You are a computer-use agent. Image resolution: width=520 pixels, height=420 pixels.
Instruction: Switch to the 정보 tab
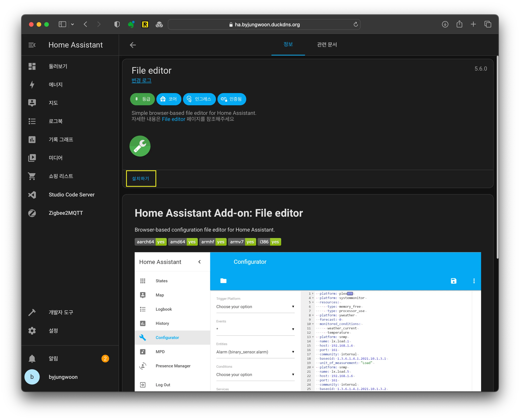[288, 44]
